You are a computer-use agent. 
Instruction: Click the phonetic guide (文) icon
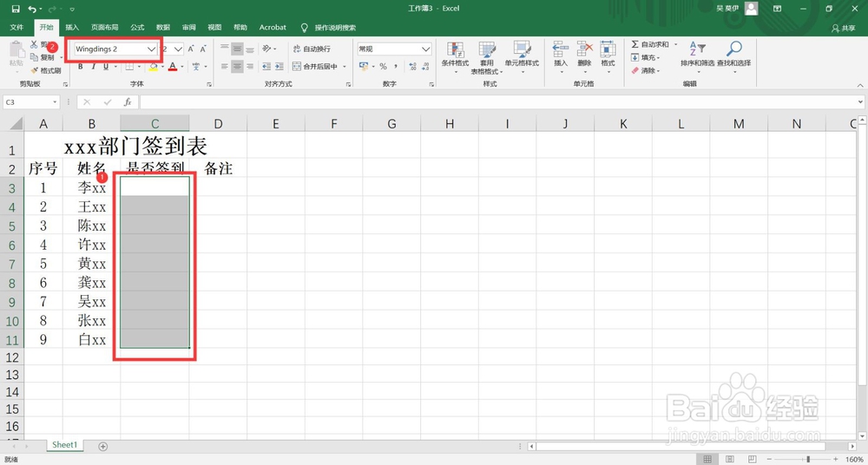click(196, 67)
